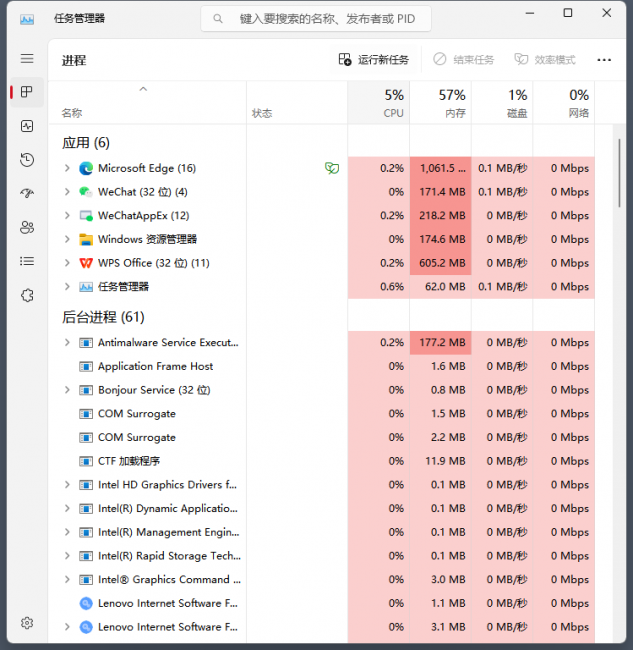Sort processes by CPU column
The width and height of the screenshot is (633, 650).
pos(378,103)
